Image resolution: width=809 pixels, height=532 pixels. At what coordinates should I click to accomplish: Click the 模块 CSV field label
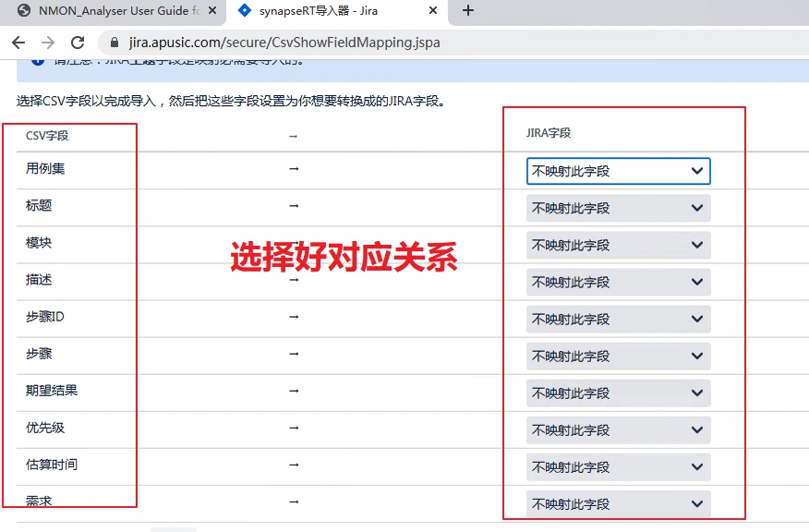point(39,243)
